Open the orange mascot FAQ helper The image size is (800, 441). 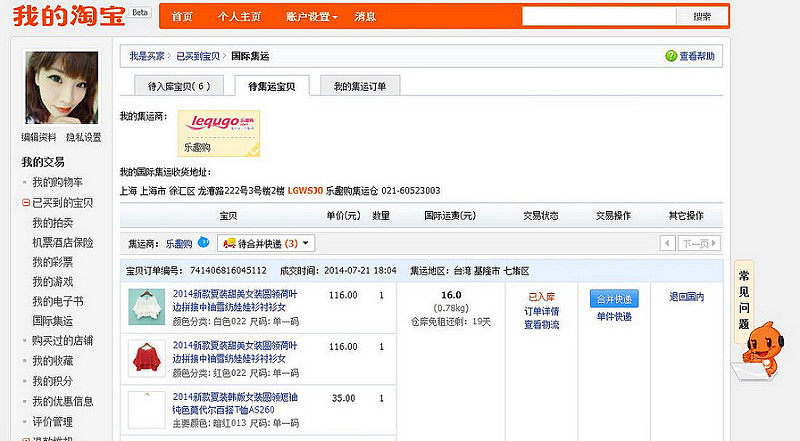(756, 352)
